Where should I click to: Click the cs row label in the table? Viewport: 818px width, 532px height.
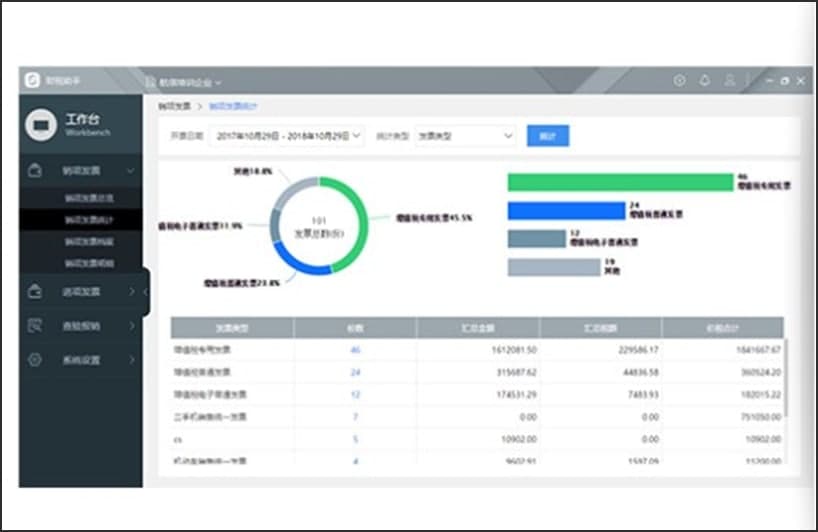[178, 440]
